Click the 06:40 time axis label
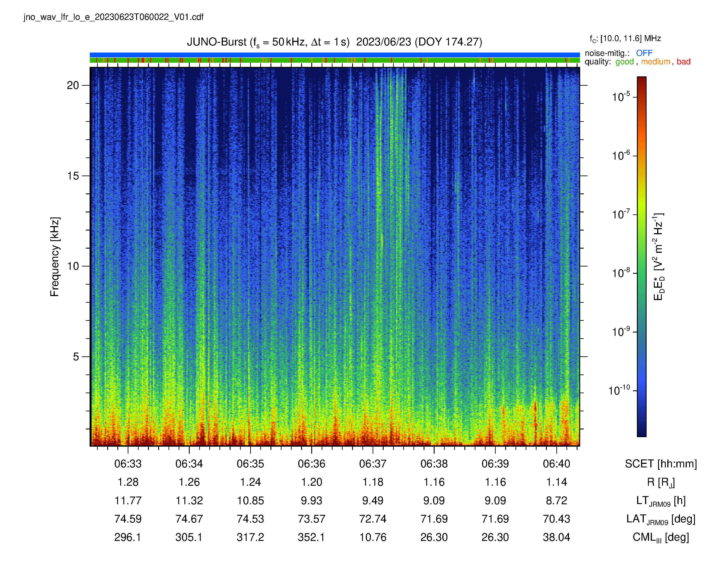 pos(556,464)
